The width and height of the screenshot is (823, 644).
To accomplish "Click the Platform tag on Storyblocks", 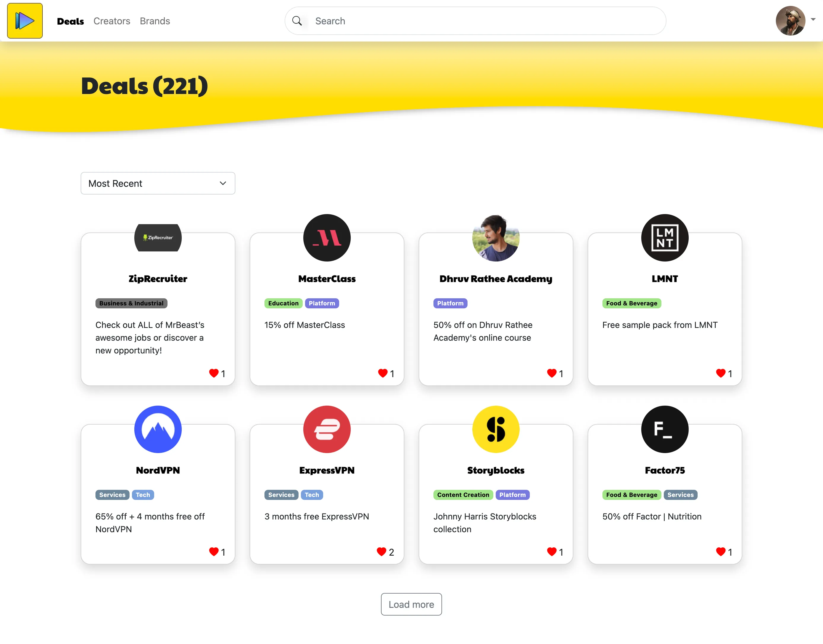I will pyautogui.click(x=512, y=495).
